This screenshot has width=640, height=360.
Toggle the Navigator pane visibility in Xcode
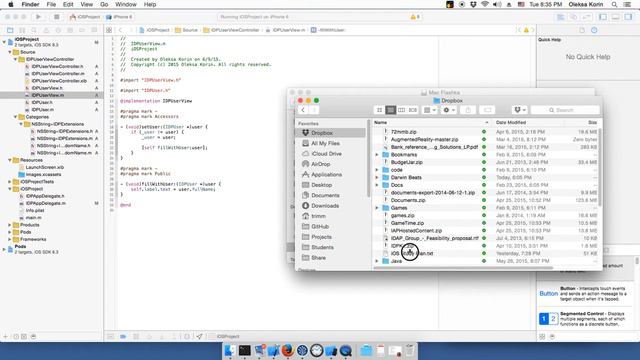[603, 17]
